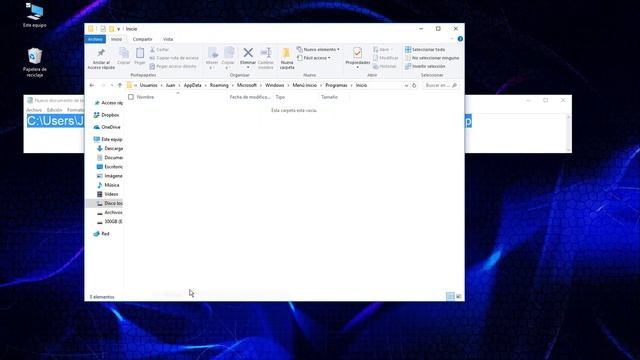The height and width of the screenshot is (360, 640).
Task: Click the Buscar search field
Action: click(x=440, y=85)
